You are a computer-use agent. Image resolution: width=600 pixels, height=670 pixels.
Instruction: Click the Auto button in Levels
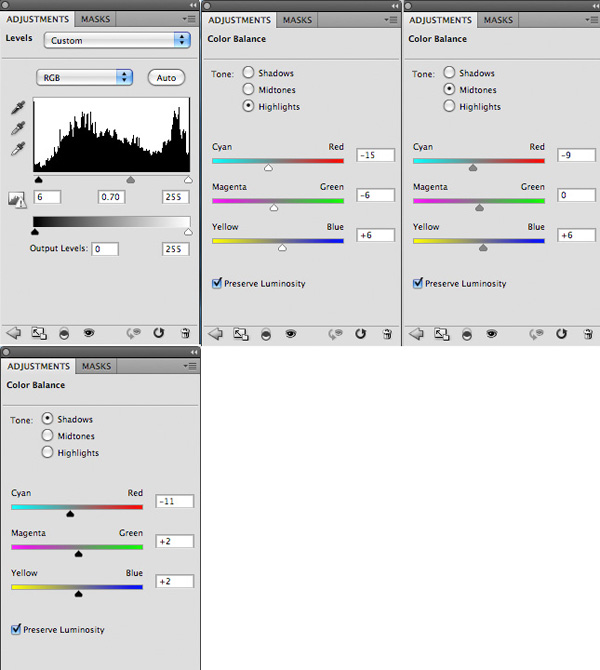pyautogui.click(x=166, y=78)
